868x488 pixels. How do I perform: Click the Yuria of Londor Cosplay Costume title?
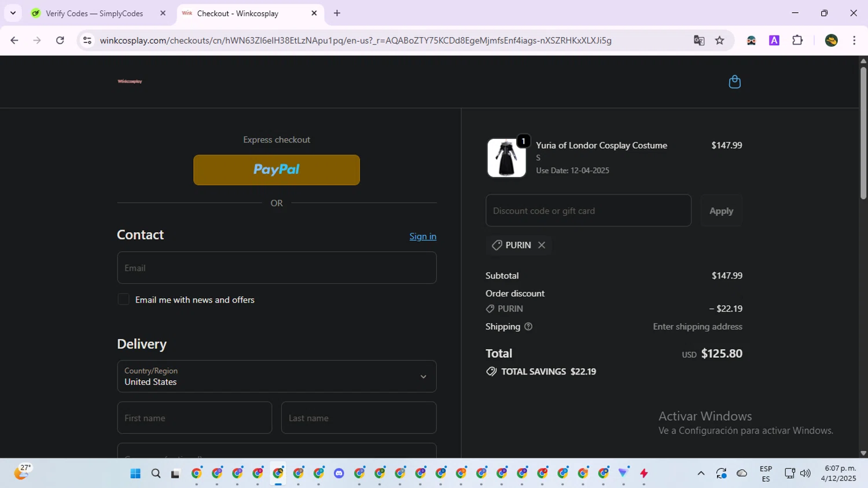tap(601, 145)
